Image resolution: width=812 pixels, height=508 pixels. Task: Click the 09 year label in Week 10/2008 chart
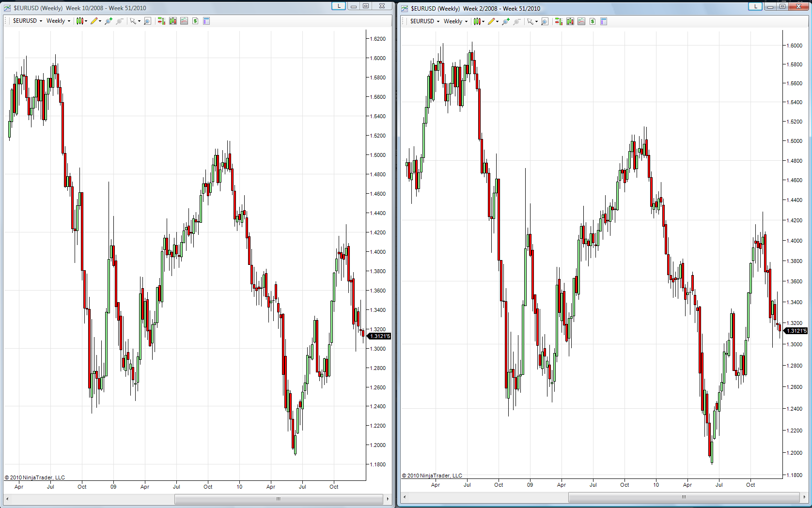pyautogui.click(x=113, y=487)
